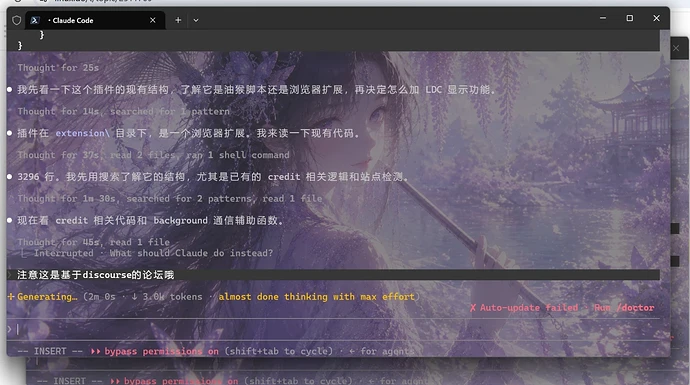Image resolution: width=690 pixels, height=385 pixels.
Task: Click the 'almost done thinking with max effort' text
Action: [x=316, y=297]
